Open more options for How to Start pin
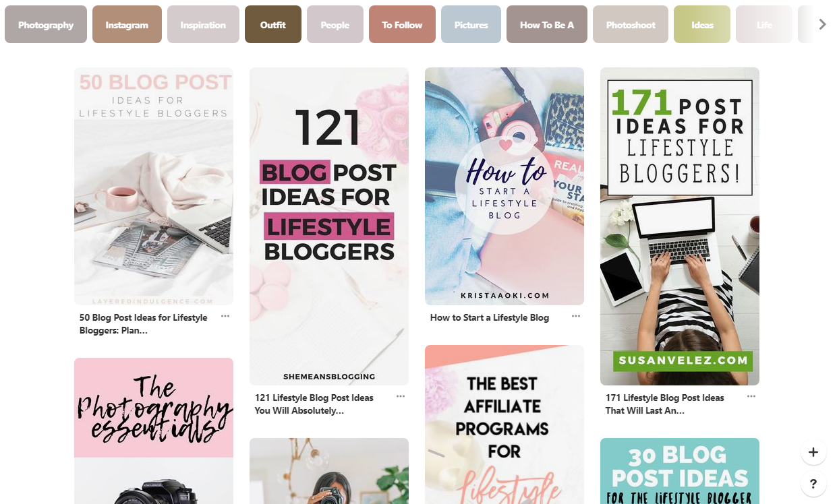 coord(576,316)
